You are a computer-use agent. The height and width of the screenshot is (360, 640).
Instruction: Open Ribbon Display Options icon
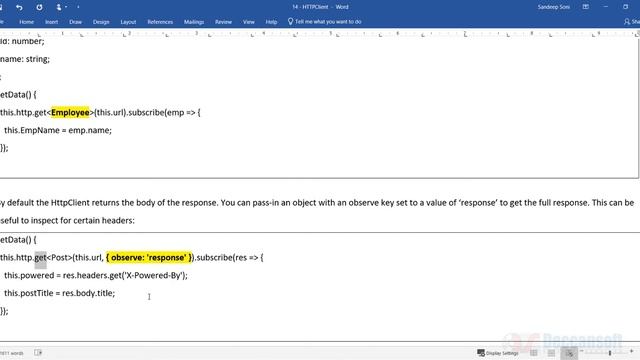(x=585, y=7)
